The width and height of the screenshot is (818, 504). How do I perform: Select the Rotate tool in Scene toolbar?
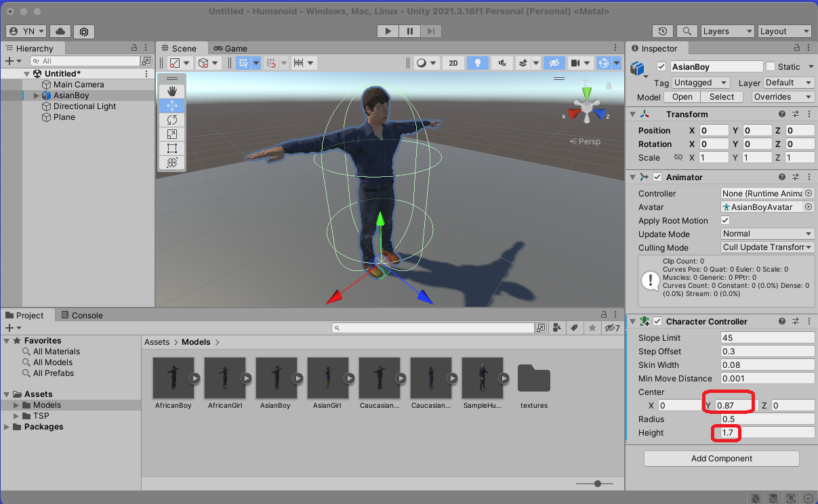click(172, 120)
